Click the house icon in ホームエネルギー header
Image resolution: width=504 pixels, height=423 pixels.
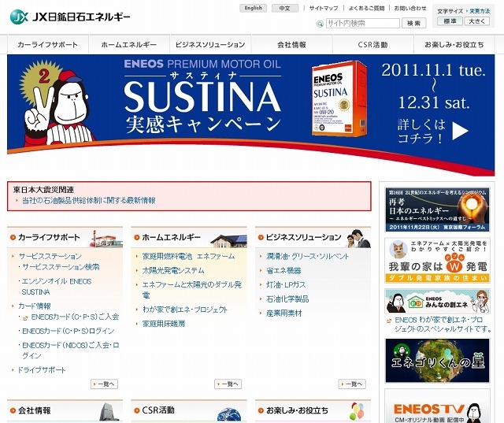[x=228, y=240]
